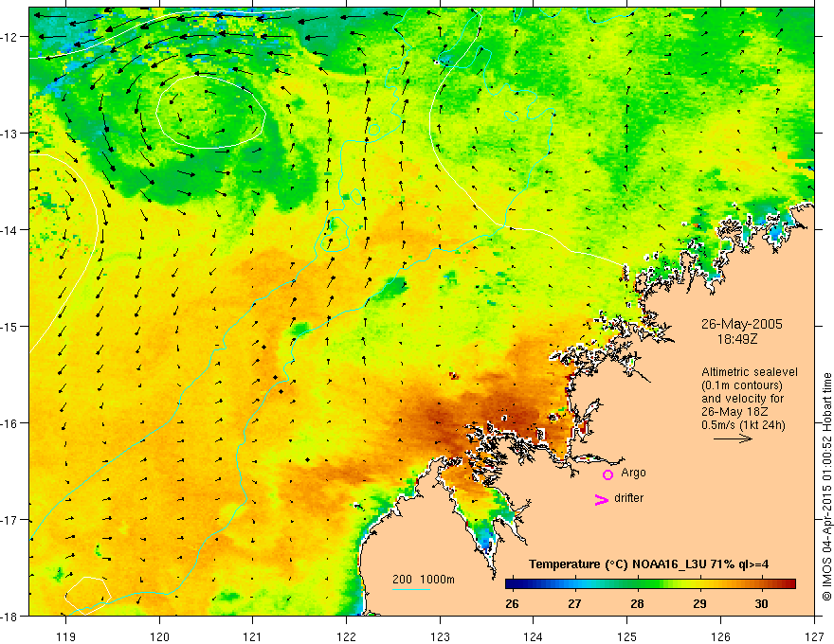Screen dimensions: 834x644
Task: Click the '26-May-2005' date text
Action: pyautogui.click(x=741, y=324)
